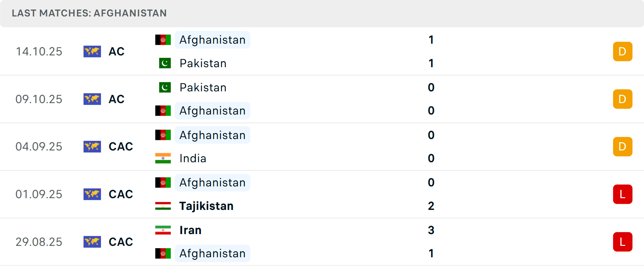The image size is (644, 266).
Task: Click the red L badge for the Iran loss
Action: (623, 242)
